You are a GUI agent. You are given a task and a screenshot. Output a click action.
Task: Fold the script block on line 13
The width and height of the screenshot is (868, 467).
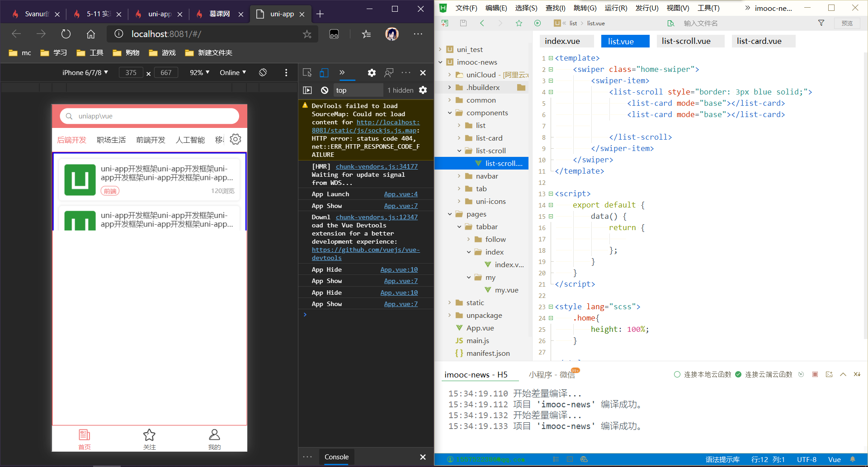pos(551,193)
